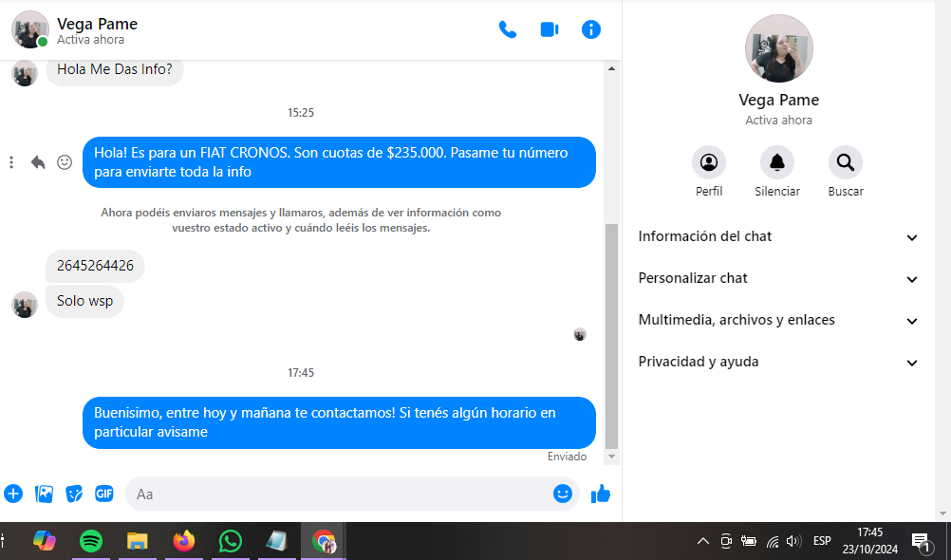Open Perfil of Vega Pame
This screenshot has width=951, height=560.
click(x=708, y=162)
